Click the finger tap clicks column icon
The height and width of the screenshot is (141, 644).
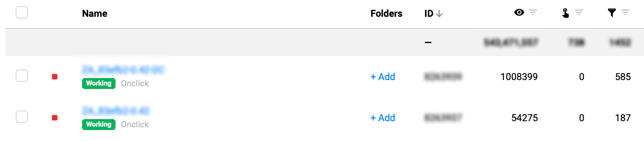(565, 13)
